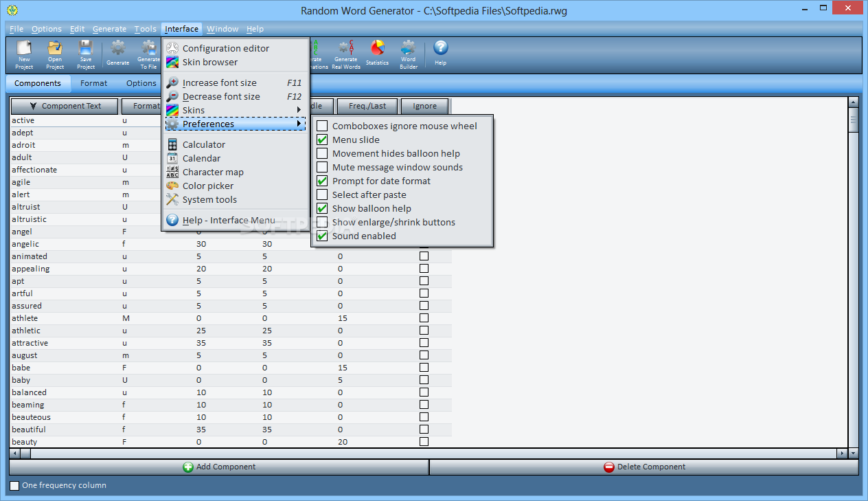Open the Statistics pie chart icon

click(377, 54)
